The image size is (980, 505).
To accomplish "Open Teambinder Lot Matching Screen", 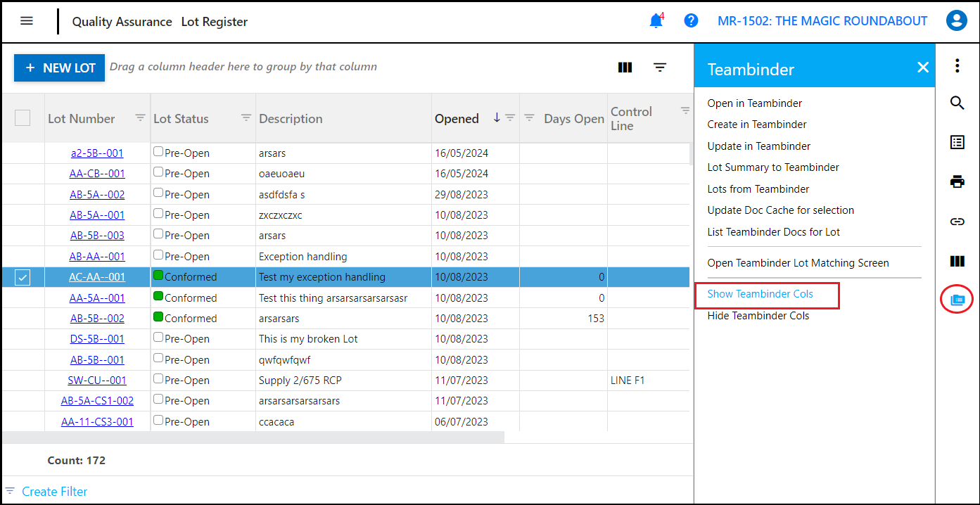I will pos(798,263).
